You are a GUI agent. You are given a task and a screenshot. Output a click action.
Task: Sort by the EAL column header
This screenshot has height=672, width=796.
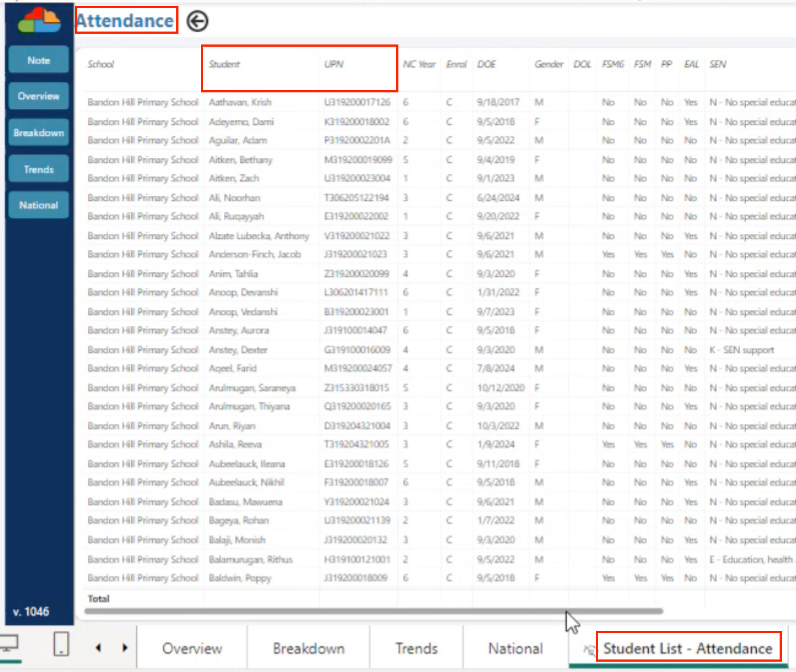(691, 64)
